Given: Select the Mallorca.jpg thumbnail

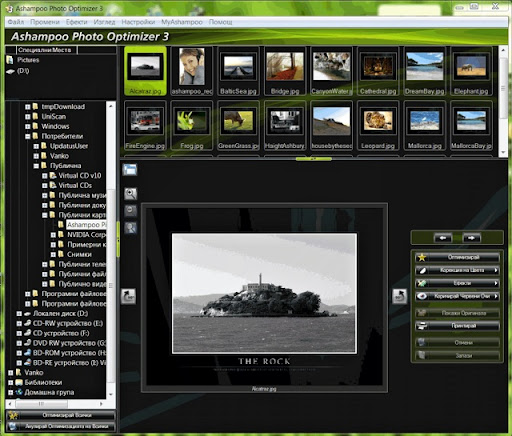Looking at the screenshot, I should tap(425, 125).
